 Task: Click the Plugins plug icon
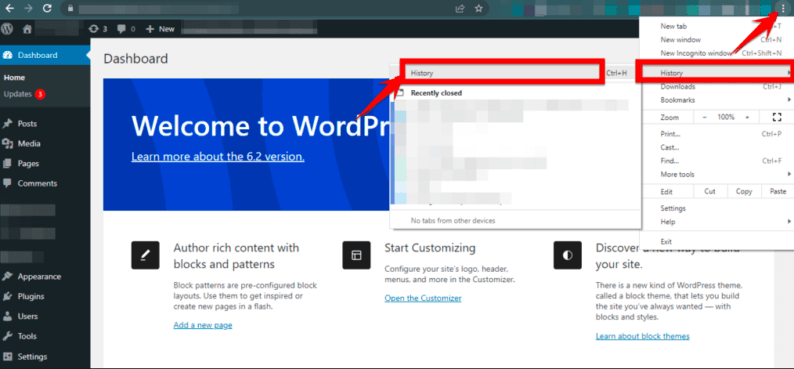point(8,296)
